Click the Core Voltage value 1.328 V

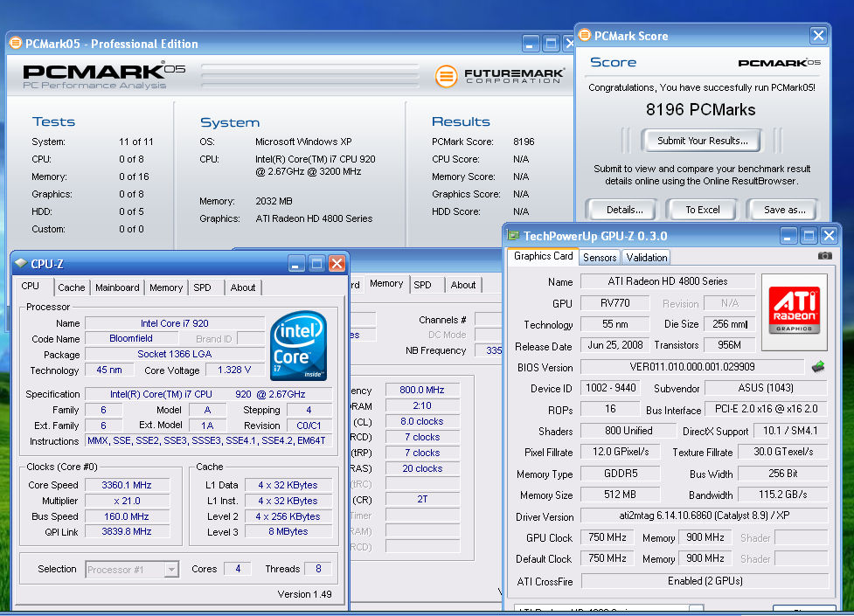point(234,370)
